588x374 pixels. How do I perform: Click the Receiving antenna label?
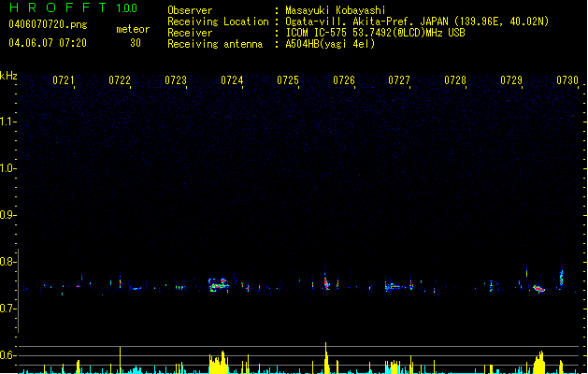(215, 44)
